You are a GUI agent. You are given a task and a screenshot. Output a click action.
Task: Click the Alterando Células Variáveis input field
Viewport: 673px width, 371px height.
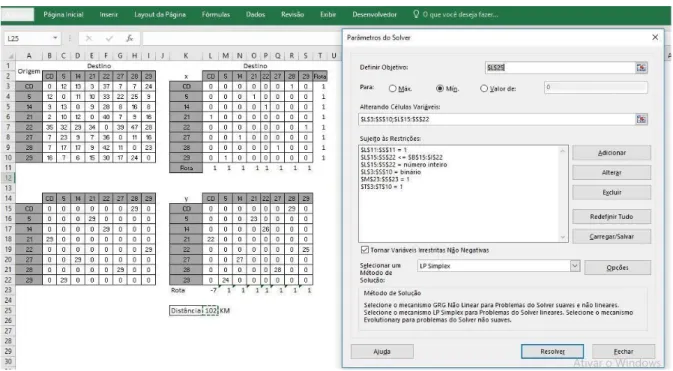point(497,119)
